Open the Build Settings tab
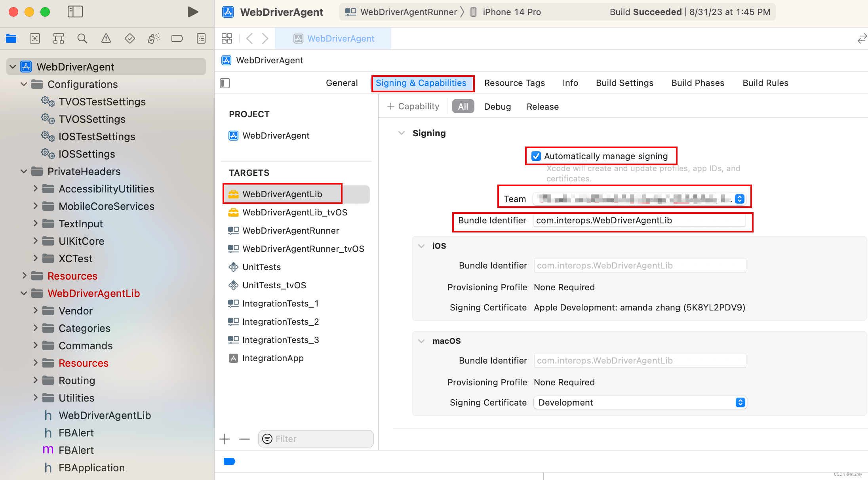868x480 pixels. (x=624, y=83)
